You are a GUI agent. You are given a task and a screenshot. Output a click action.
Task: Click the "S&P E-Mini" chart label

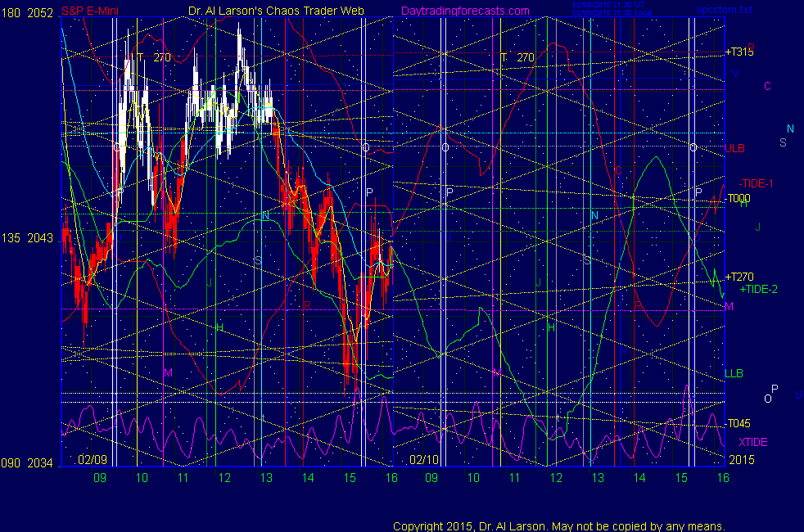90,11
